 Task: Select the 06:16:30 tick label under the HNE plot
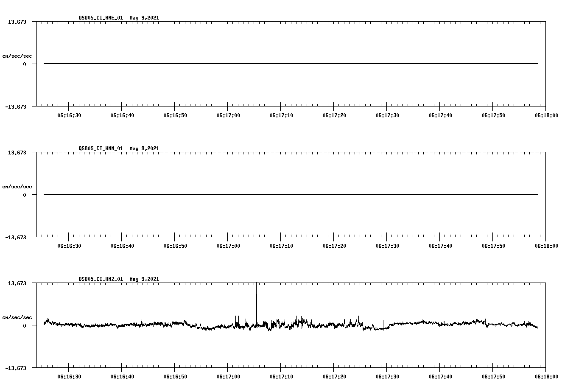pos(69,115)
